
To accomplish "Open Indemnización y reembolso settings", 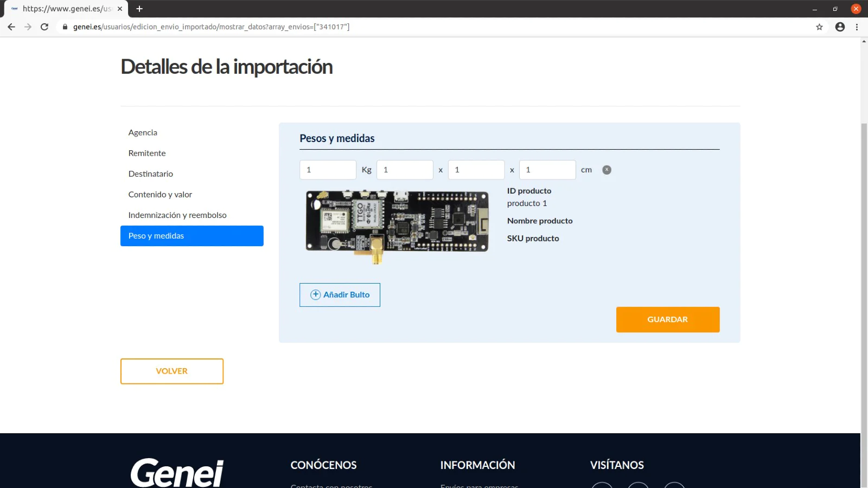I will [x=177, y=215].
